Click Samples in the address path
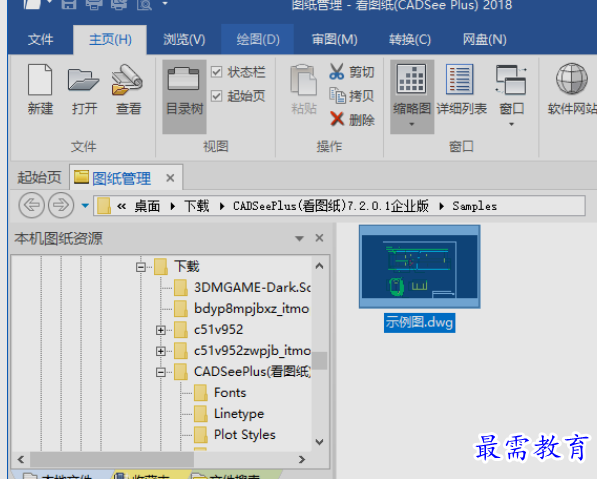Screen dimensions: 597x479 (x=474, y=206)
